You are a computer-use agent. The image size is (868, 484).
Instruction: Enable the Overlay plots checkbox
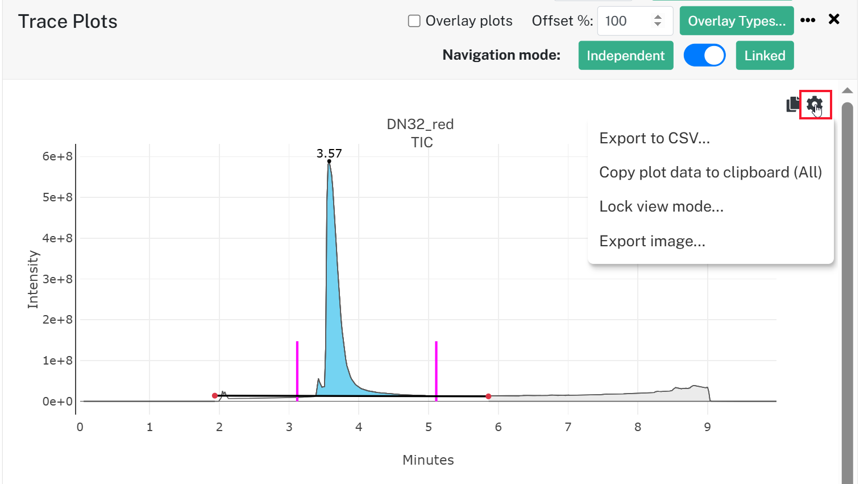click(x=414, y=21)
